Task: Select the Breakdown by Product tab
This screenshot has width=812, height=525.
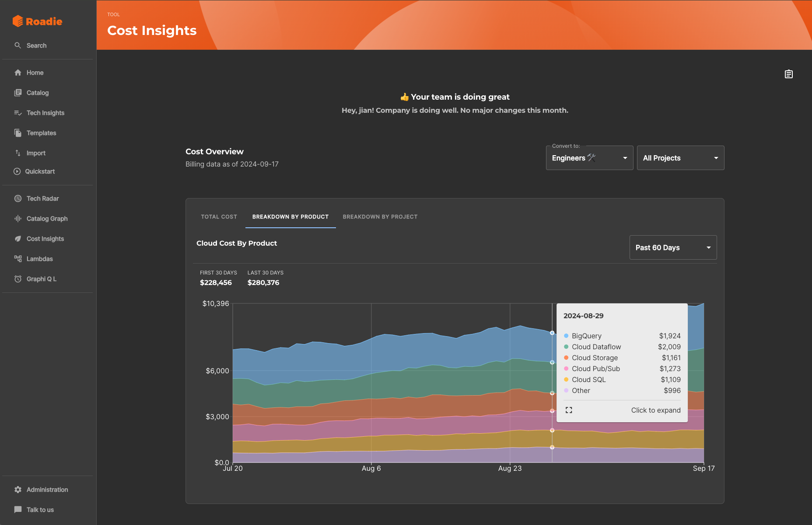Action: [x=290, y=217]
